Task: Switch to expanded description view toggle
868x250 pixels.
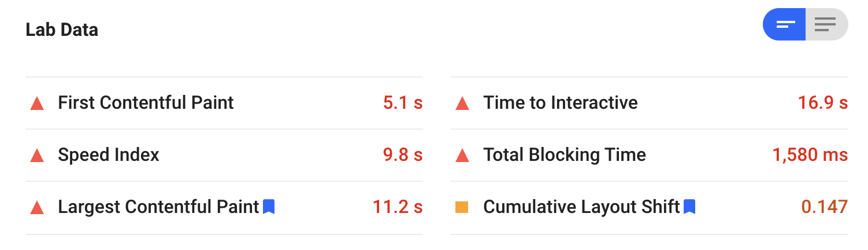Action: tap(826, 24)
